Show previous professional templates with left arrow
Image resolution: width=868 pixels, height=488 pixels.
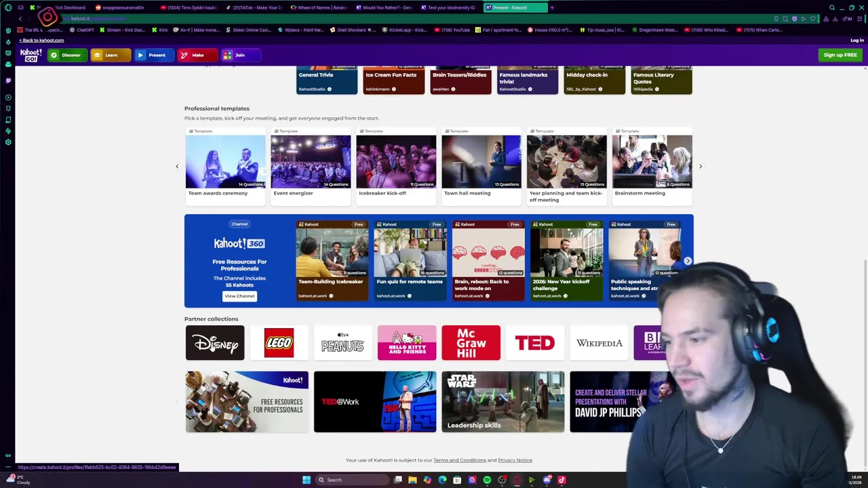[x=177, y=166]
